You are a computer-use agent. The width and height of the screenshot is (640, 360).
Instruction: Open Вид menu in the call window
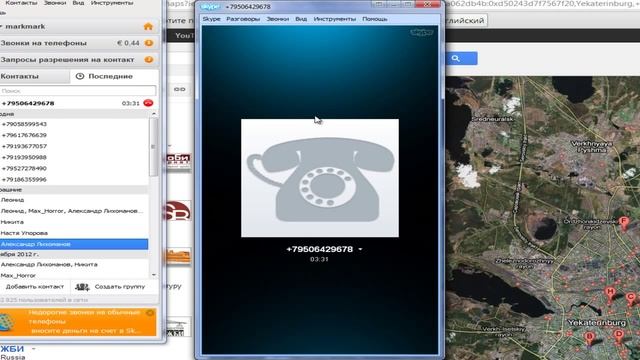[x=301, y=19]
